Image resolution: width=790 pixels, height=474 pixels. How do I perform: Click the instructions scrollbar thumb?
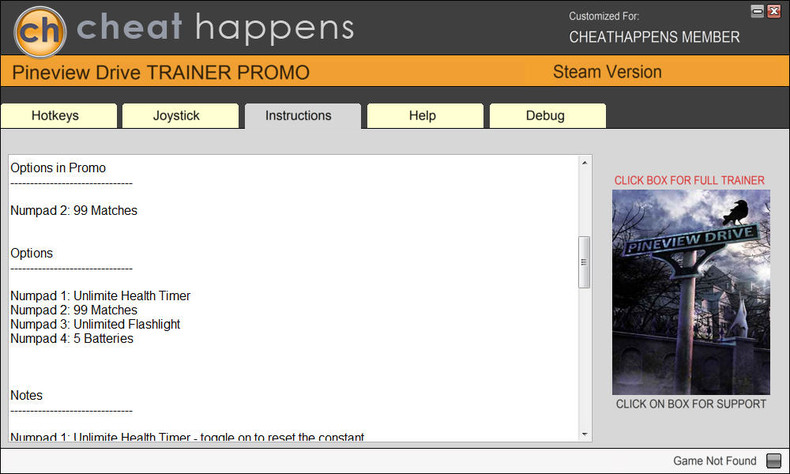(584, 262)
